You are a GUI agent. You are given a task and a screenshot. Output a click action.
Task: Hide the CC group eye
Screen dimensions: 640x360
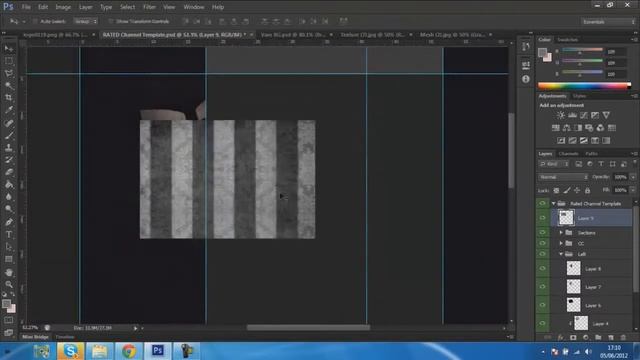pos(542,243)
